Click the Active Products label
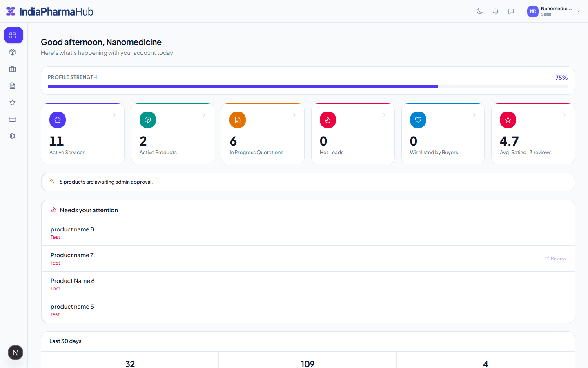Image resolution: width=588 pixels, height=368 pixels. coord(158,153)
